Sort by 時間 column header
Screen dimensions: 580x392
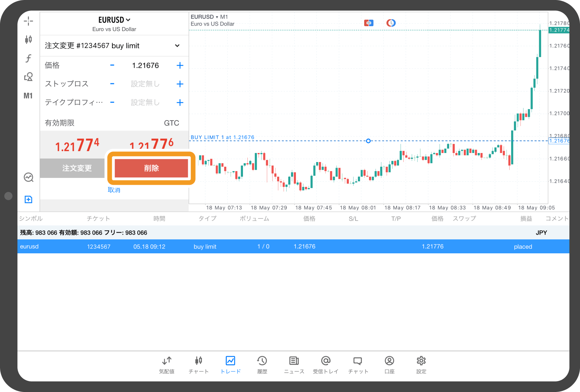click(x=159, y=218)
